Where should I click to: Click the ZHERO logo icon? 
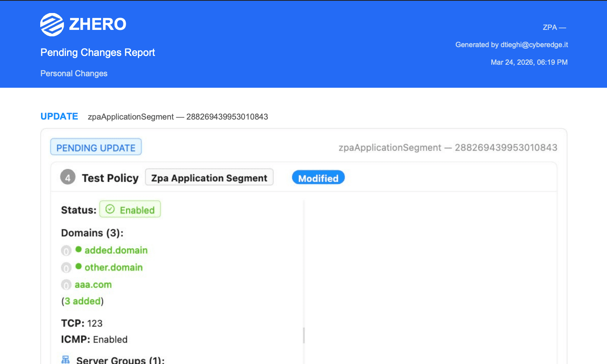tap(52, 25)
